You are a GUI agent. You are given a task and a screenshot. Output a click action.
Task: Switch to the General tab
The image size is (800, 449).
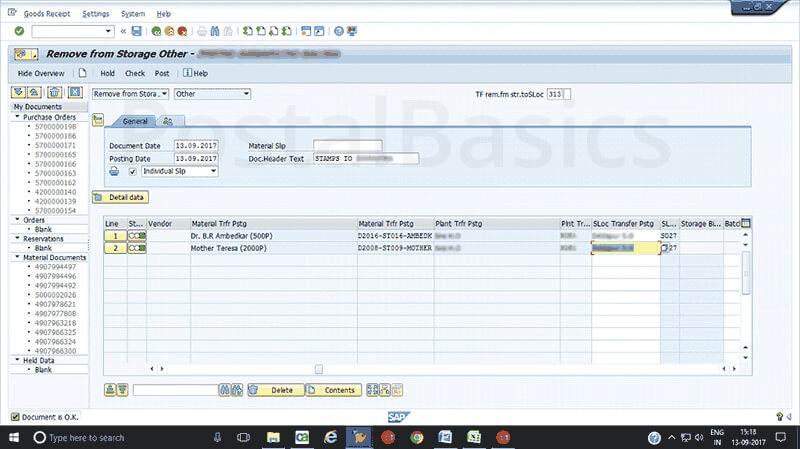coord(135,120)
